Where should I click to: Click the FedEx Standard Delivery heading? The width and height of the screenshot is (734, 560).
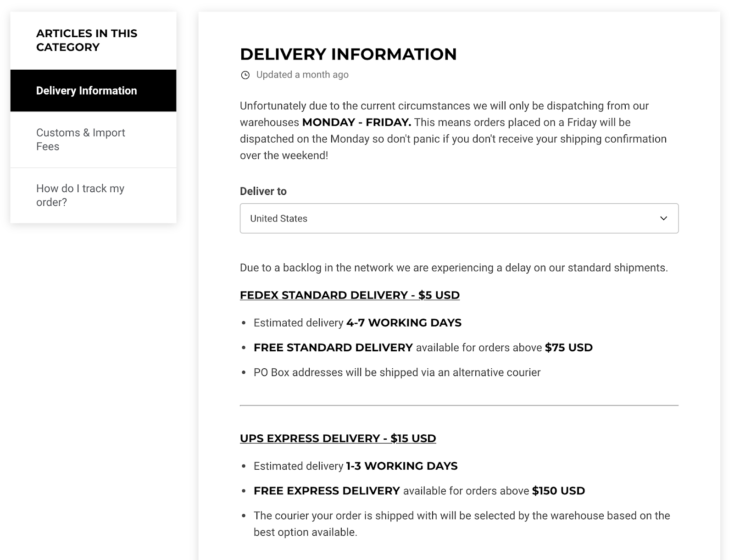[350, 295]
